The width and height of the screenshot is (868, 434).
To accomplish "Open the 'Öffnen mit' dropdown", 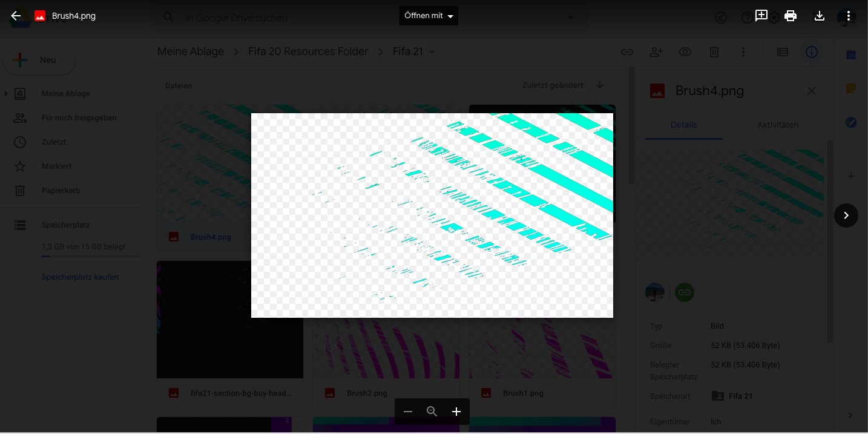I will tap(429, 16).
